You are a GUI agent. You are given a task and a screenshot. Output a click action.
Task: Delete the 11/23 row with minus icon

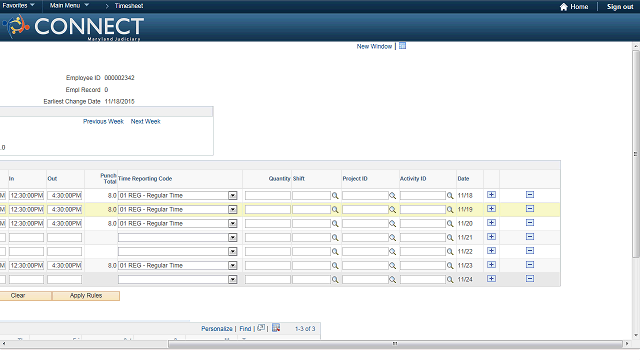(x=530, y=264)
